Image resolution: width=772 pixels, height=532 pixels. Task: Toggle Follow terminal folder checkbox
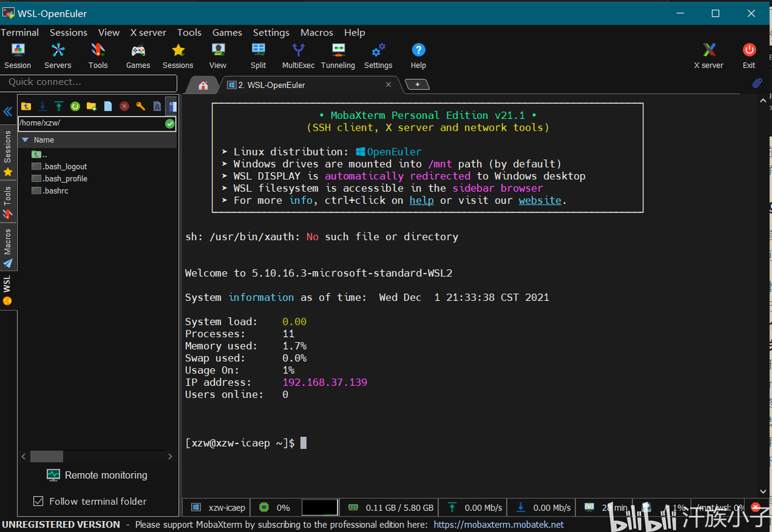[38, 501]
